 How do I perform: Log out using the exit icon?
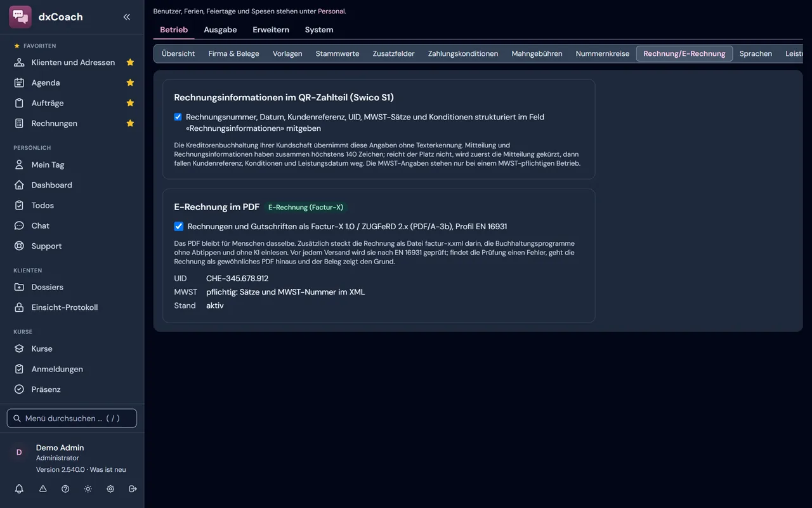click(133, 489)
